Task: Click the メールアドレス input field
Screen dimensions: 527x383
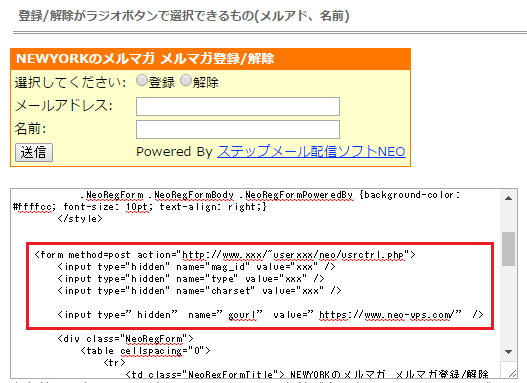Action: click(238, 107)
